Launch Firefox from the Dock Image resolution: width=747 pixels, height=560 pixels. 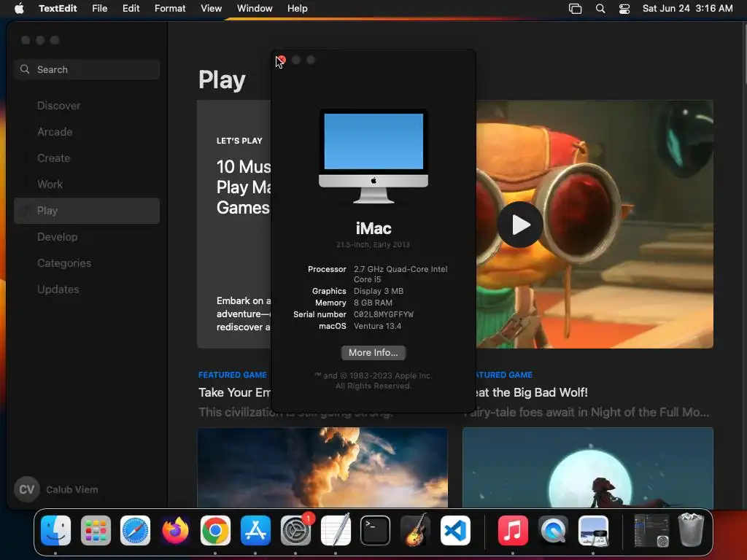click(x=175, y=531)
